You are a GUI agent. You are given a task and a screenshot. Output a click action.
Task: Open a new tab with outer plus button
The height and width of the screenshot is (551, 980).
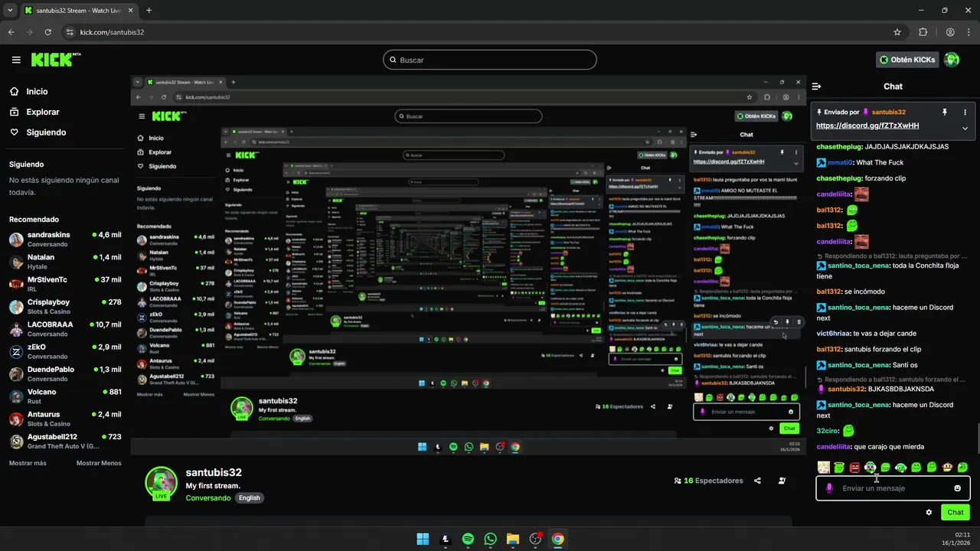pos(149,11)
